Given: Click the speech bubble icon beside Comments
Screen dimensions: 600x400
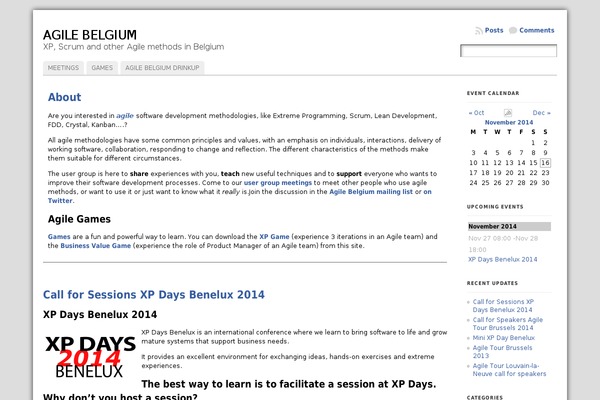Looking at the screenshot, I should 513,30.
